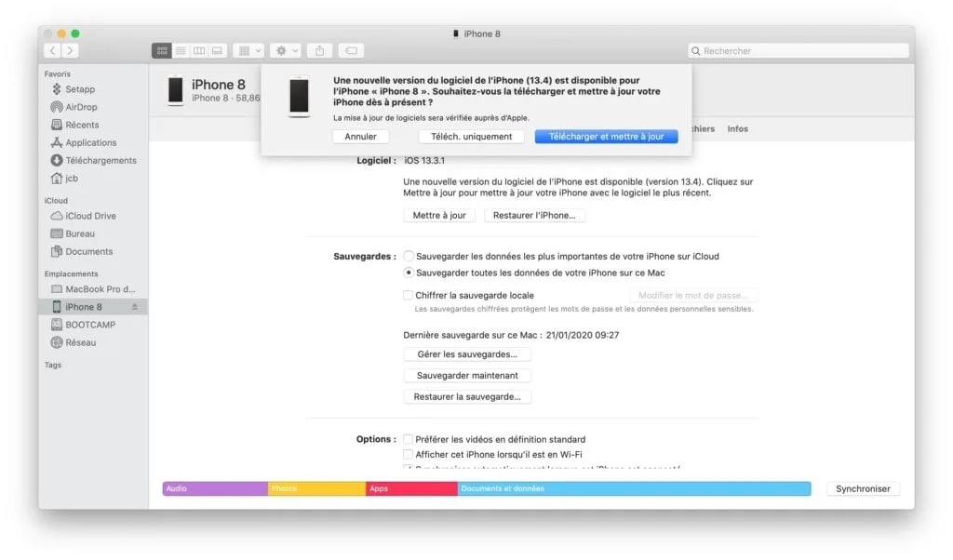Viewport: 953px width, 560px height.
Task: Click the Apps segment of storage bar
Action: coord(409,487)
